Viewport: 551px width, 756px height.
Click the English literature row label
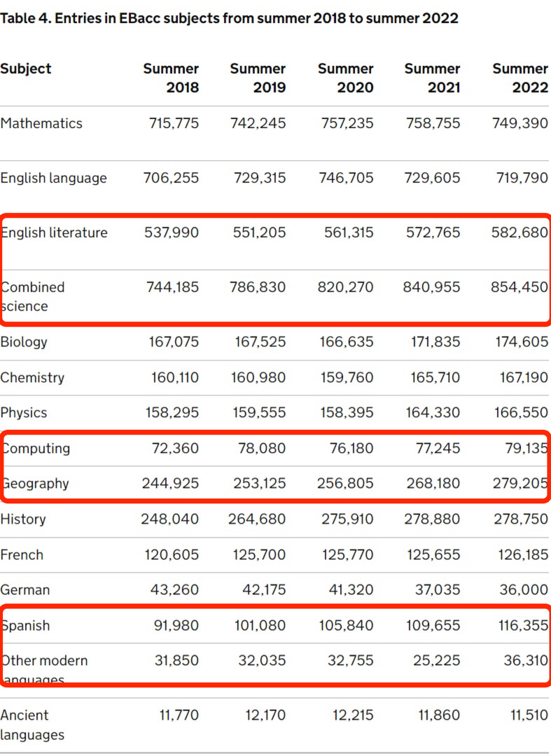55,232
